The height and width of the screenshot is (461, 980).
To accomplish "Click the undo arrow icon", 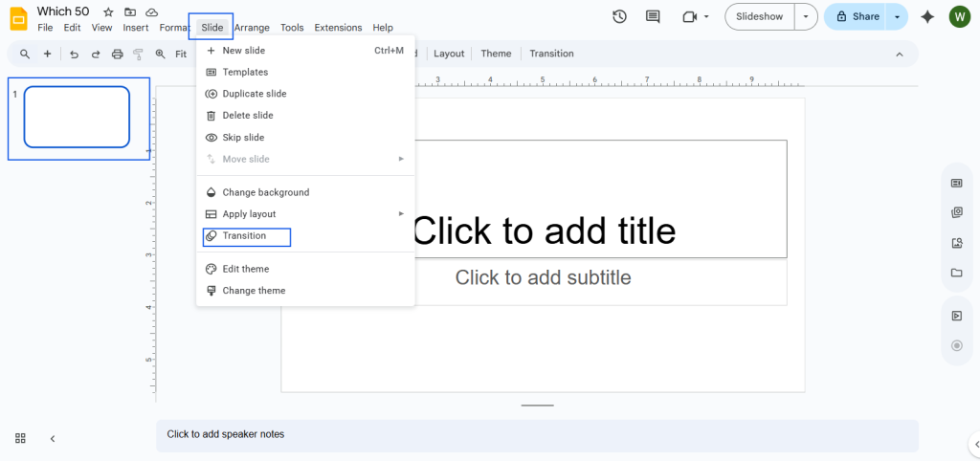I will pos(74,55).
